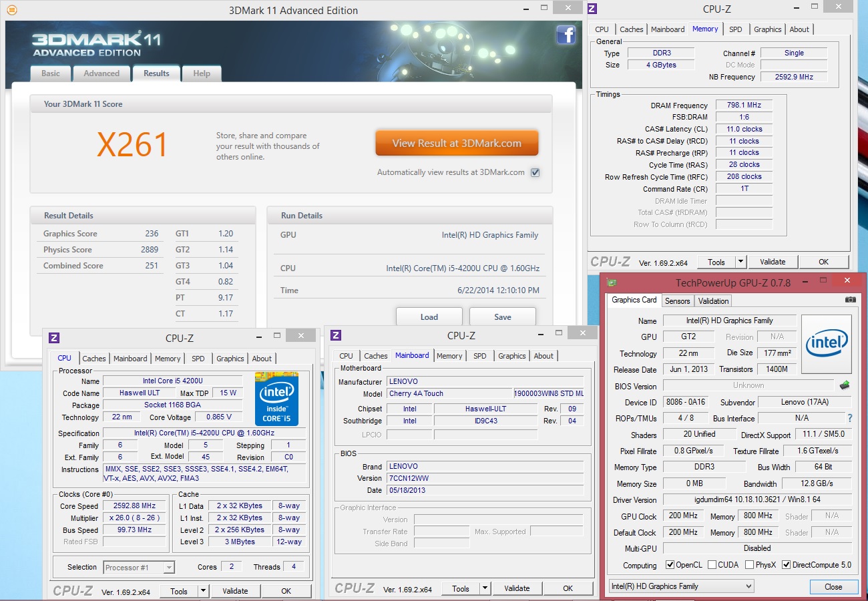This screenshot has height=601, width=868.
Task: Click the GPU-Z title bar icon
Action: [612, 282]
